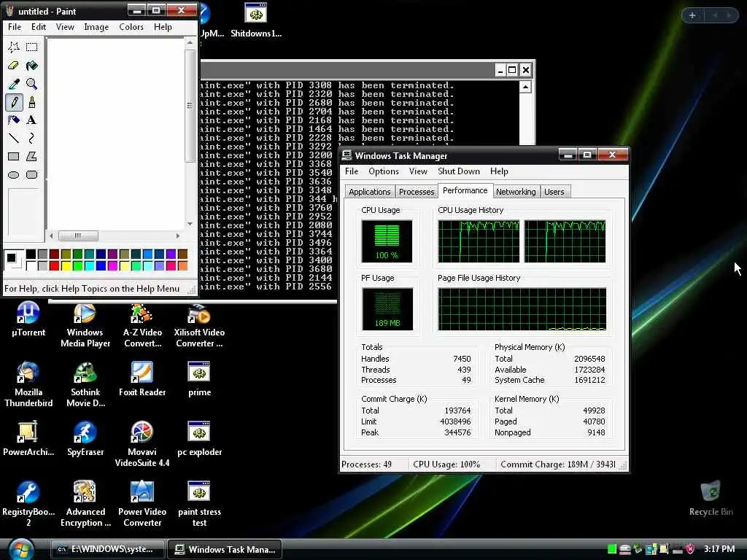Open the µTorrent desktop shortcut

tap(28, 319)
